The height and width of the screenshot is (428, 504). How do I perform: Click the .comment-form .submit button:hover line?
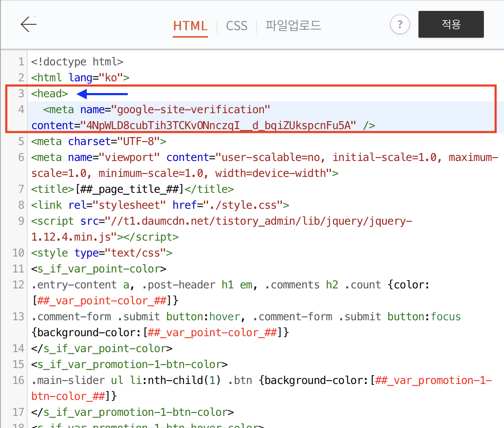[246, 316]
